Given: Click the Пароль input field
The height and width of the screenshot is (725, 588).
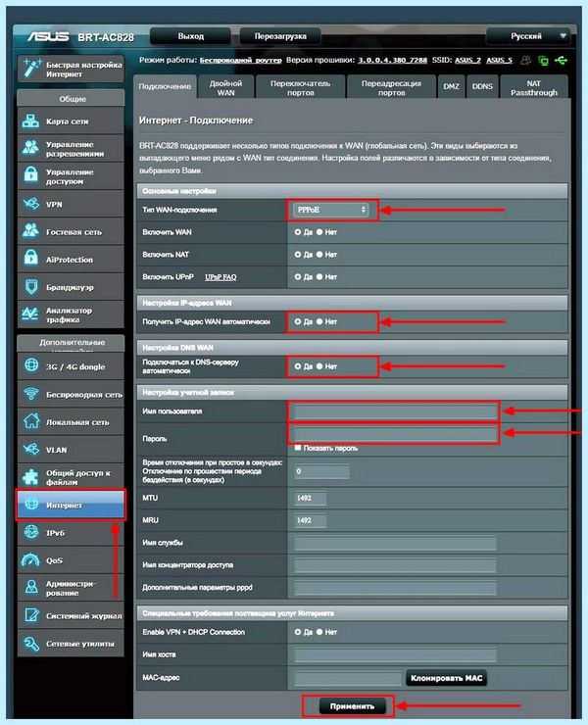Looking at the screenshot, I should pyautogui.click(x=395, y=433).
